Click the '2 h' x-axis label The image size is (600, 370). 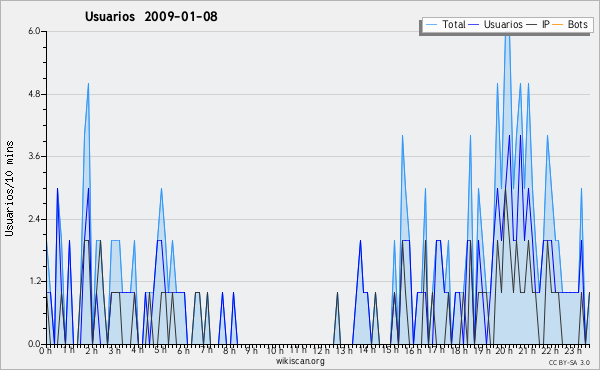pyautogui.click(x=91, y=350)
